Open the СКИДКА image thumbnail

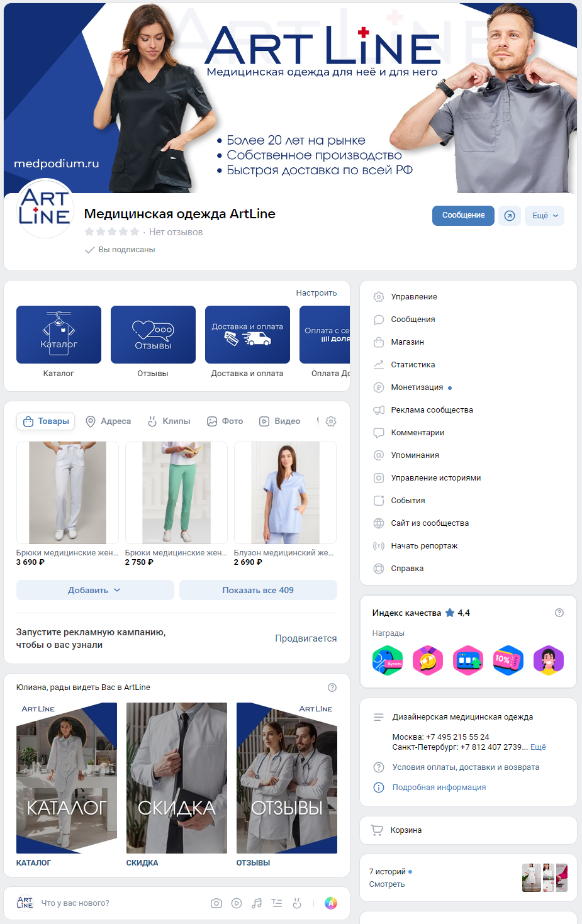[176, 777]
